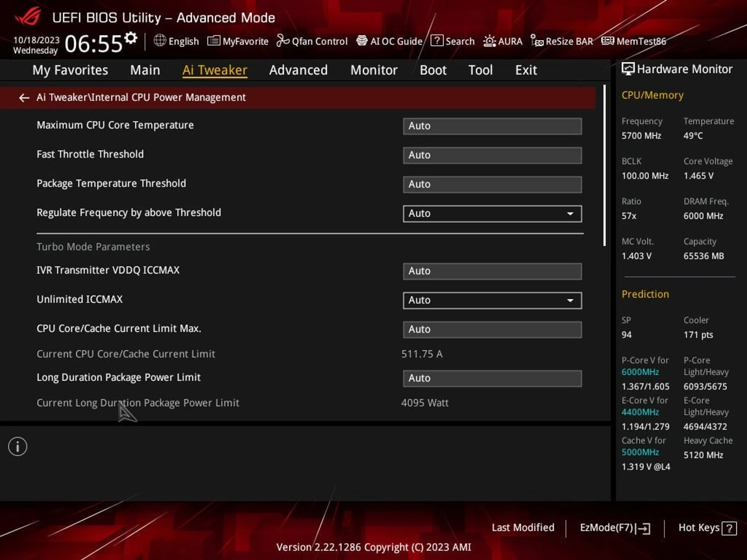Launch MemTest86 from toolbar
747x560 pixels.
[633, 41]
